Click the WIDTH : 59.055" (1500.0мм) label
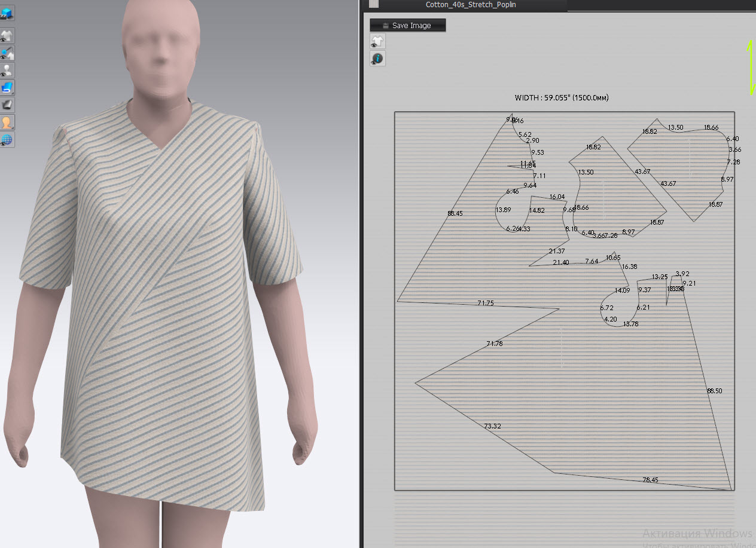This screenshot has width=756, height=548. pos(562,97)
